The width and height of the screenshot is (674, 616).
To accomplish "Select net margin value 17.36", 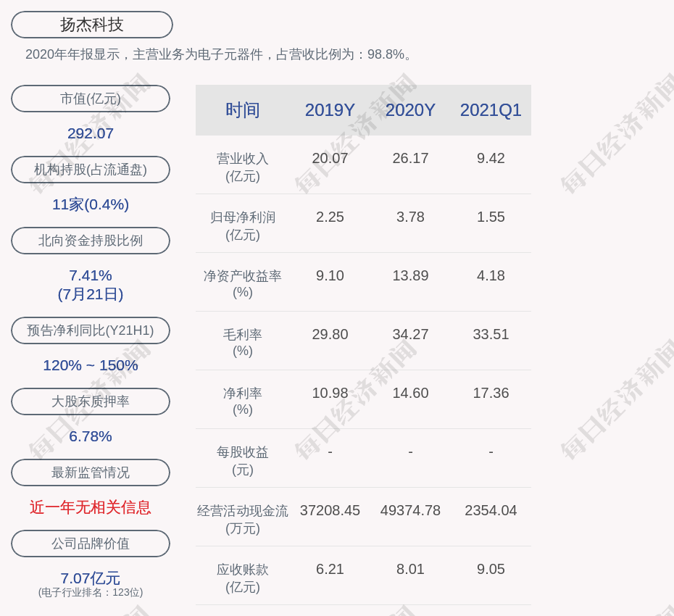I will coord(491,393).
